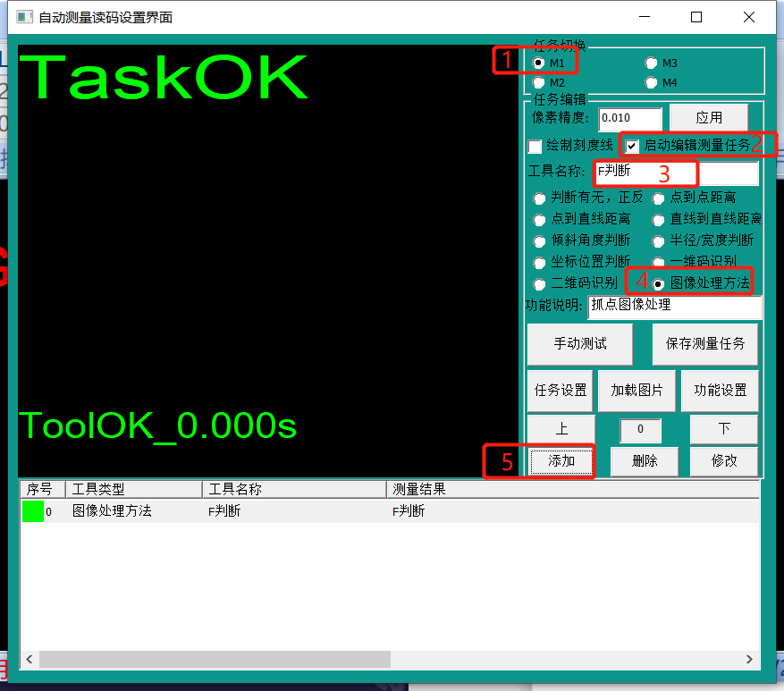Click the 删除 button
The height and width of the screenshot is (691, 784).
[x=644, y=461]
